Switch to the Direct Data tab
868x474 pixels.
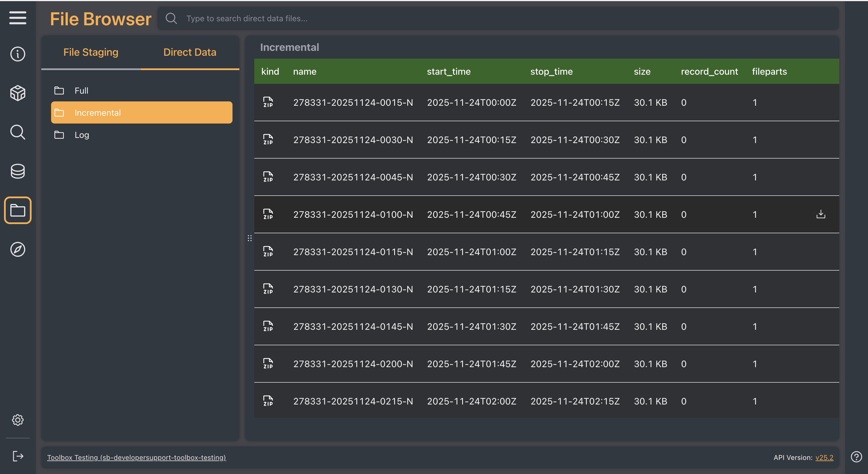click(190, 52)
